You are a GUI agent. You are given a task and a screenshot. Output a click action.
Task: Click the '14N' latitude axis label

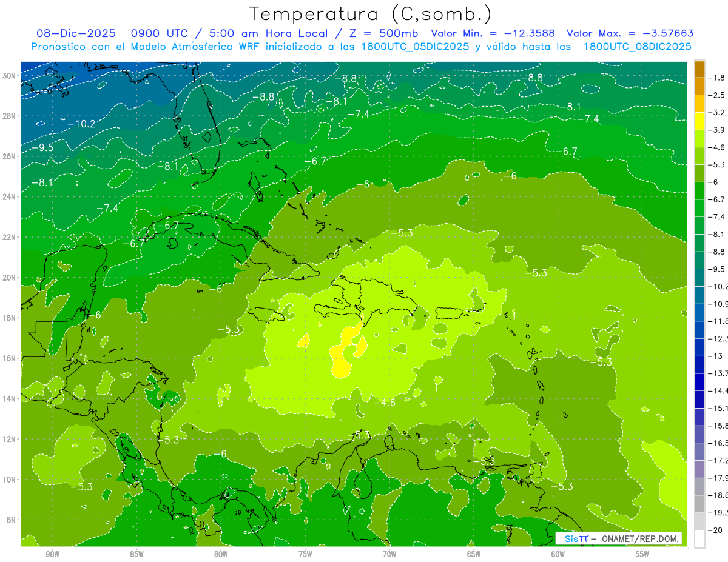pyautogui.click(x=9, y=398)
